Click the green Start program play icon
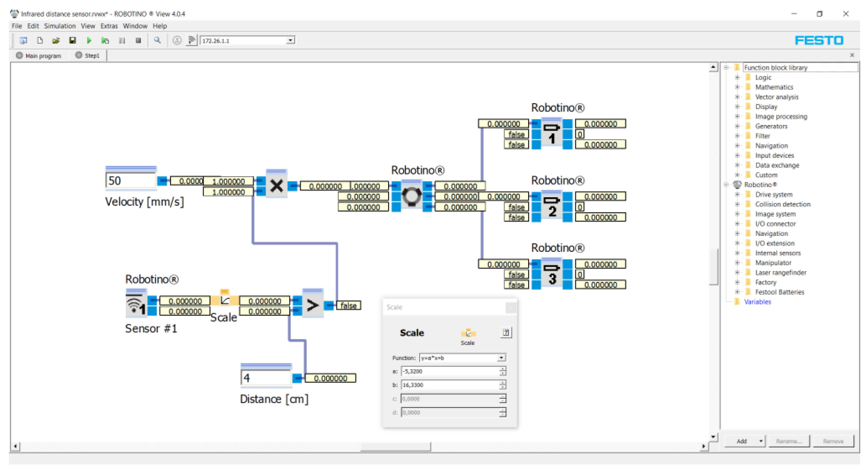Image resolution: width=868 pixels, height=473 pixels. pyautogui.click(x=89, y=41)
